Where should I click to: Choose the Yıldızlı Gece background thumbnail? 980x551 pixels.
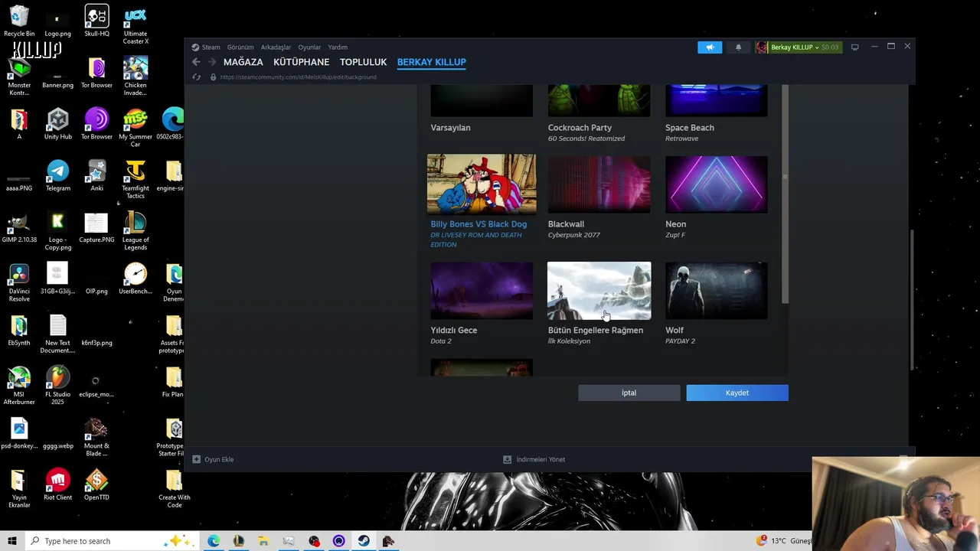pos(482,291)
